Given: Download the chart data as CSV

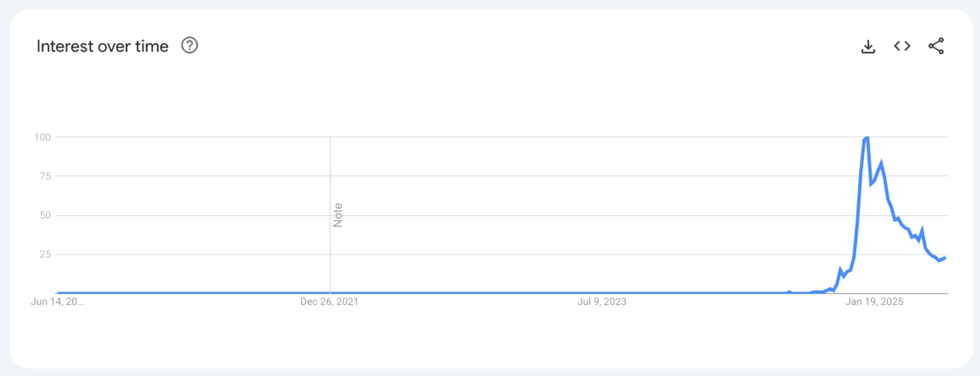Looking at the screenshot, I should pyautogui.click(x=868, y=46).
